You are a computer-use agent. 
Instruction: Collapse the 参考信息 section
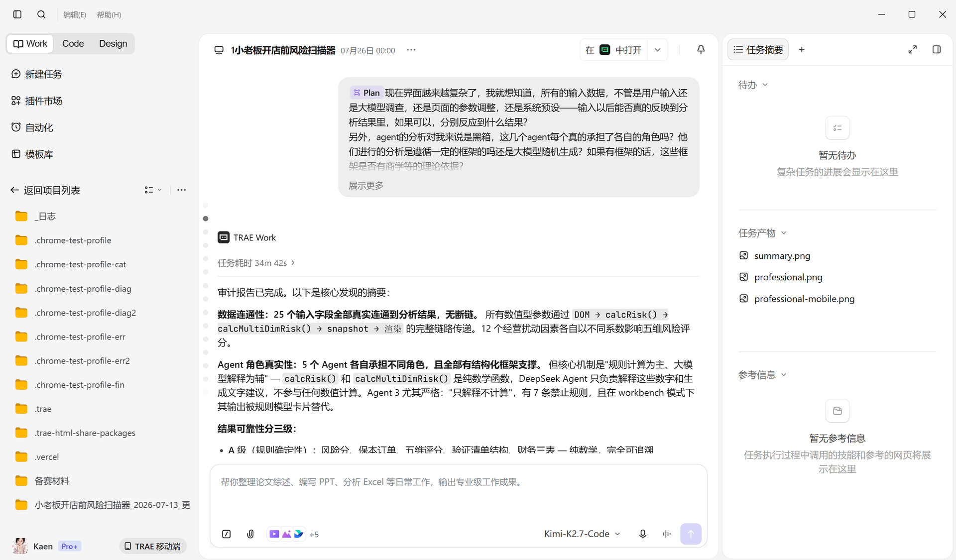pyautogui.click(x=762, y=375)
